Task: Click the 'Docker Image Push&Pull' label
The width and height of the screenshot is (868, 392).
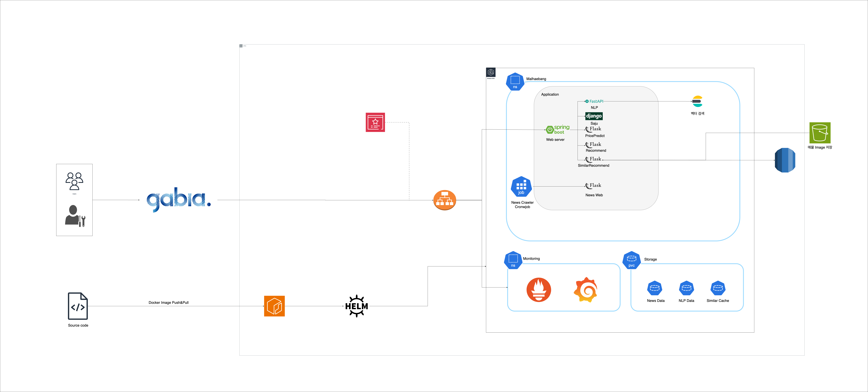Action: pos(168,303)
